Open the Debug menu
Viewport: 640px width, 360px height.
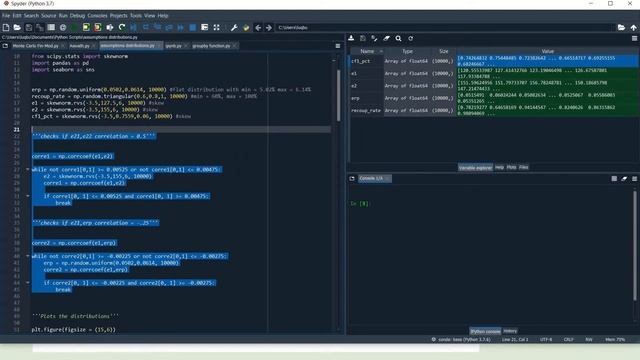(x=77, y=16)
